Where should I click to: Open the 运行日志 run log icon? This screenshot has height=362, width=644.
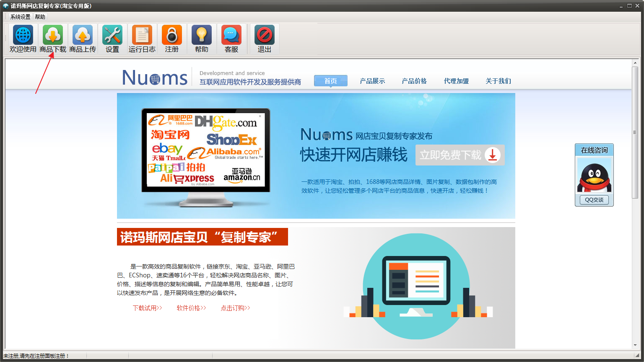(142, 35)
